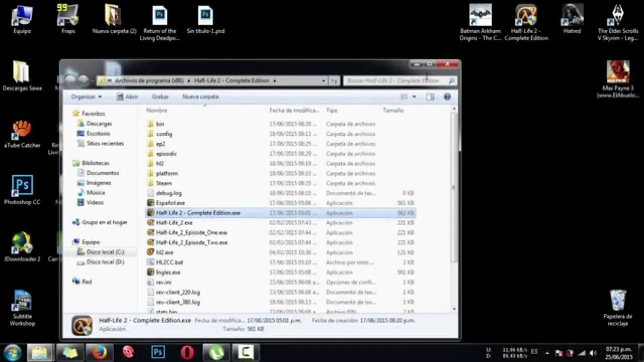Launch Half-Life 2 Complete Edition desktop shortcut

[526, 23]
